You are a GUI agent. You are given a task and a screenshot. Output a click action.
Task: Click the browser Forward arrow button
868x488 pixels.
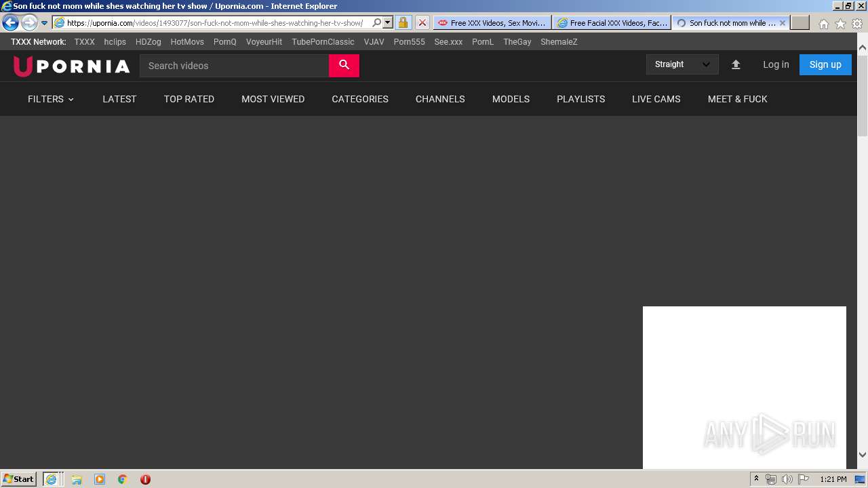[29, 22]
